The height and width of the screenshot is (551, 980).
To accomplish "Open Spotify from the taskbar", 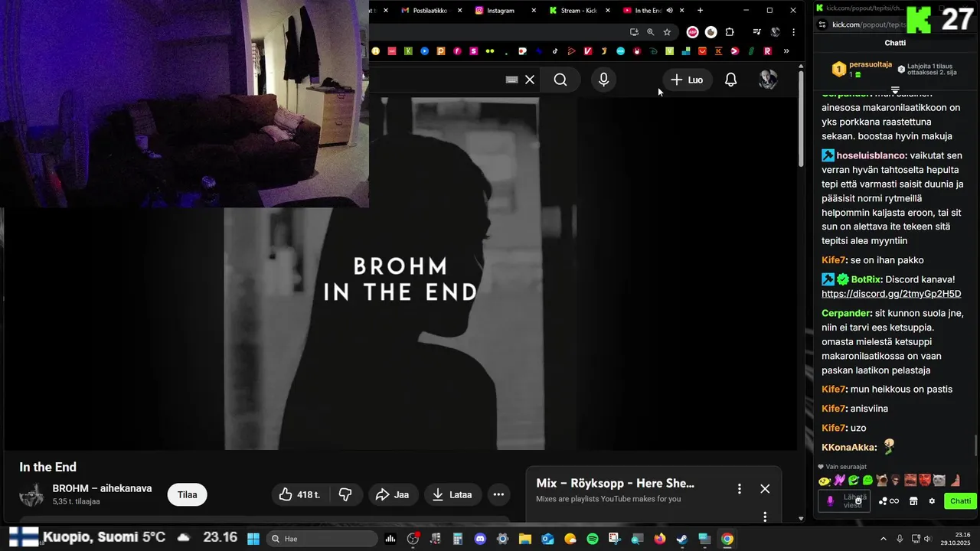I will [593, 539].
